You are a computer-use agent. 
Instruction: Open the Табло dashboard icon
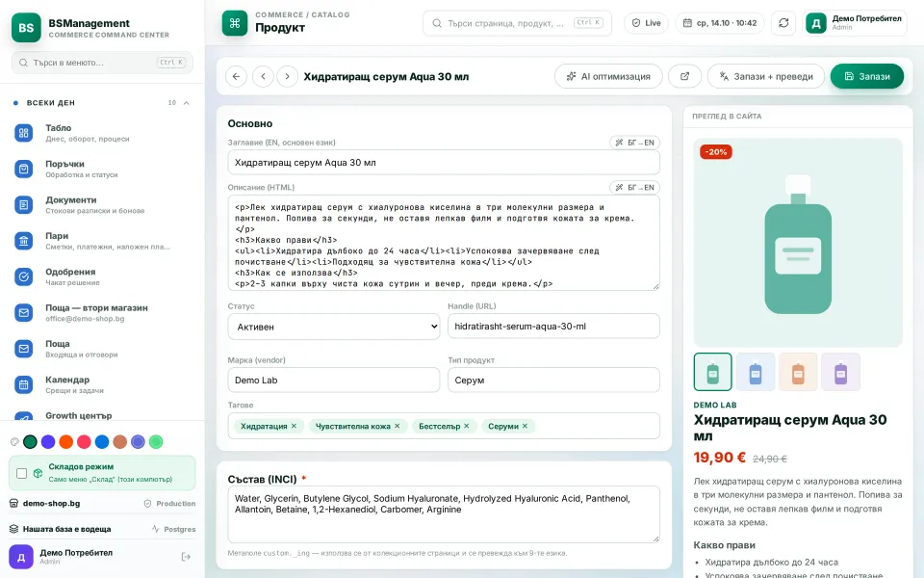point(23,133)
